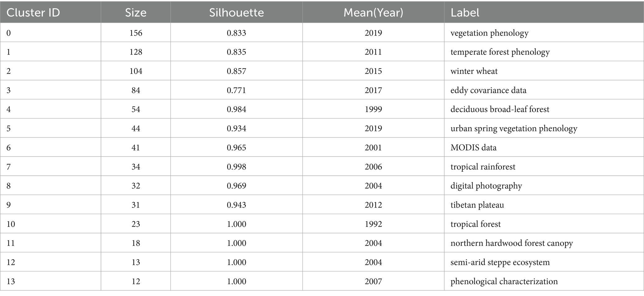Image resolution: width=644 pixels, height=296 pixels.
Task: Select the Silhouette column header
Action: 236,12
